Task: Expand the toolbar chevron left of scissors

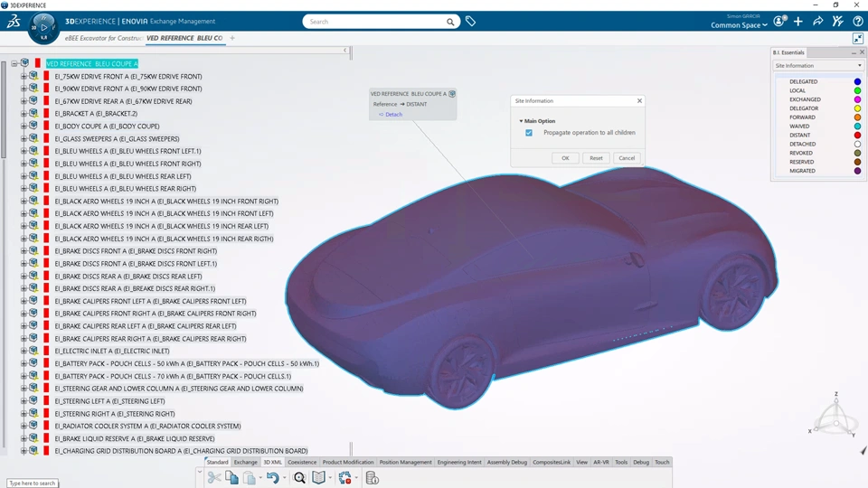Action: click(200, 472)
